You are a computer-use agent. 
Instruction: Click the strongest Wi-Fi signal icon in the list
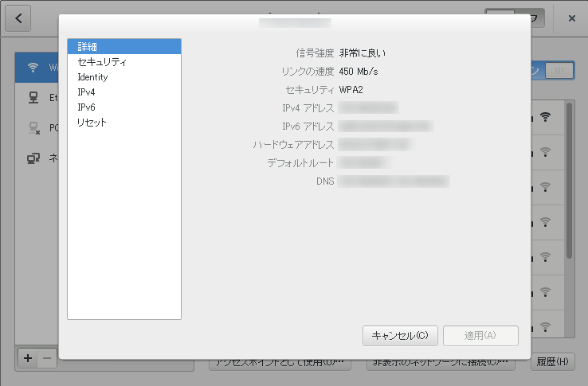pyautogui.click(x=545, y=117)
